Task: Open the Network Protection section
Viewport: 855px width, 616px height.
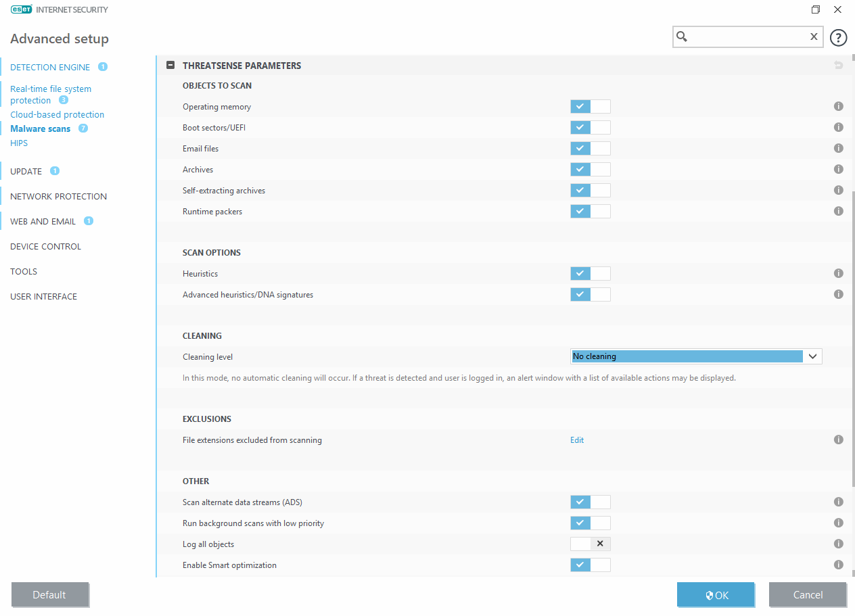Action: click(58, 196)
